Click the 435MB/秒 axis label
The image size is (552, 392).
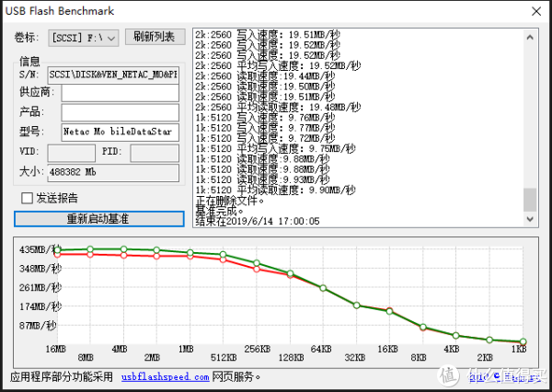[40, 249]
